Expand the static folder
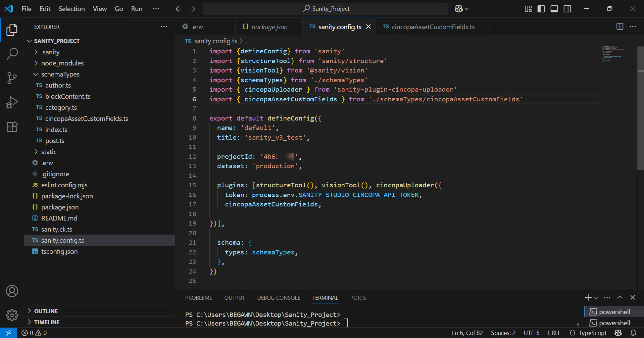This screenshot has width=644, height=338. coord(100,152)
